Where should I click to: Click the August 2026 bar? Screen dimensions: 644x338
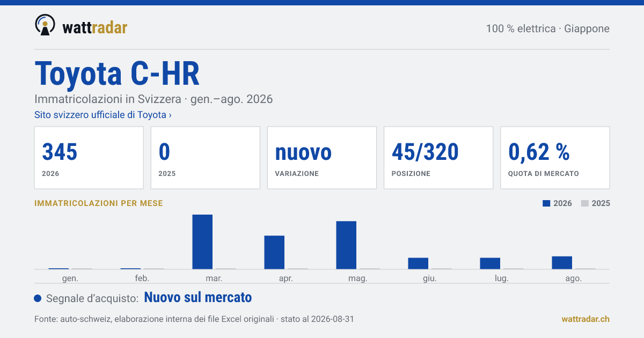[x=562, y=263]
